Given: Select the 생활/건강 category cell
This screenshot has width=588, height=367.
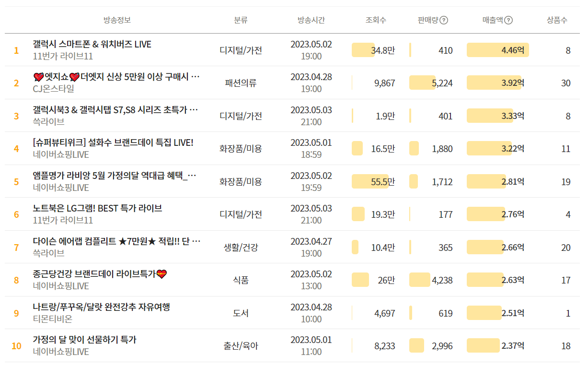Looking at the screenshot, I should click(x=241, y=248).
